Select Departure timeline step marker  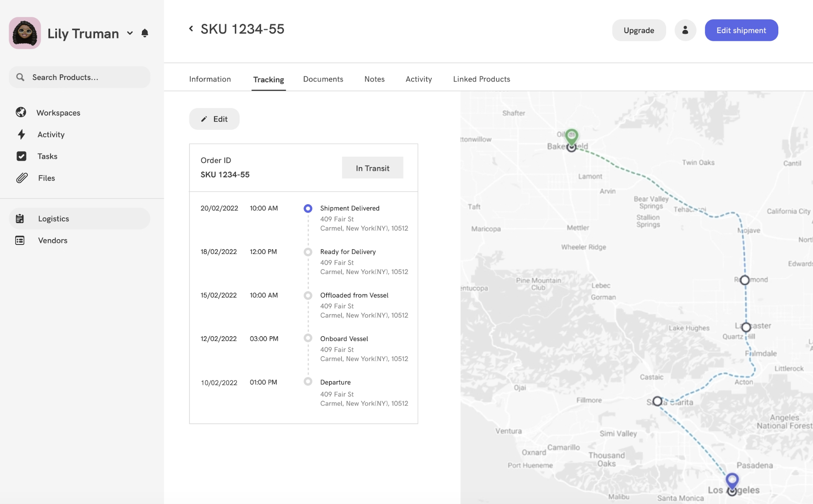point(308,382)
